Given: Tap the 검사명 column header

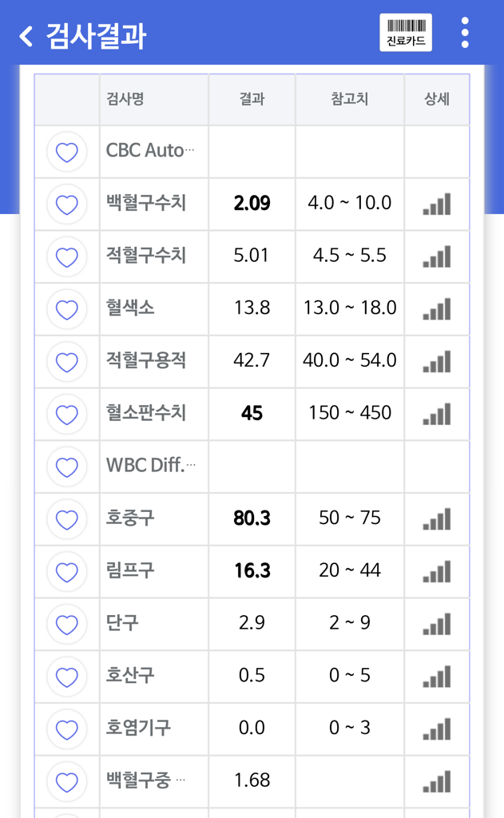Looking at the screenshot, I should [125, 100].
